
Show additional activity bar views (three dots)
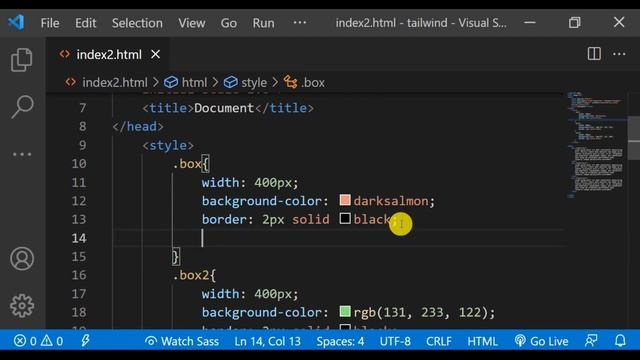click(x=22, y=154)
